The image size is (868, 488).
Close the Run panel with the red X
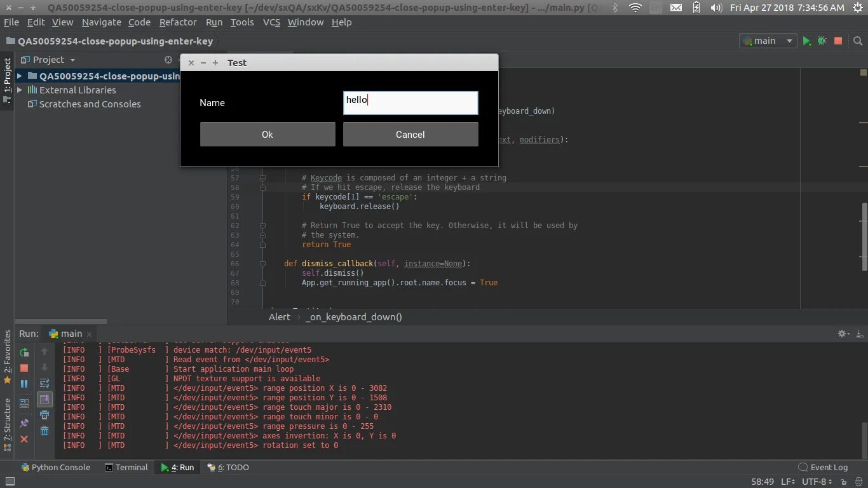coord(24,439)
